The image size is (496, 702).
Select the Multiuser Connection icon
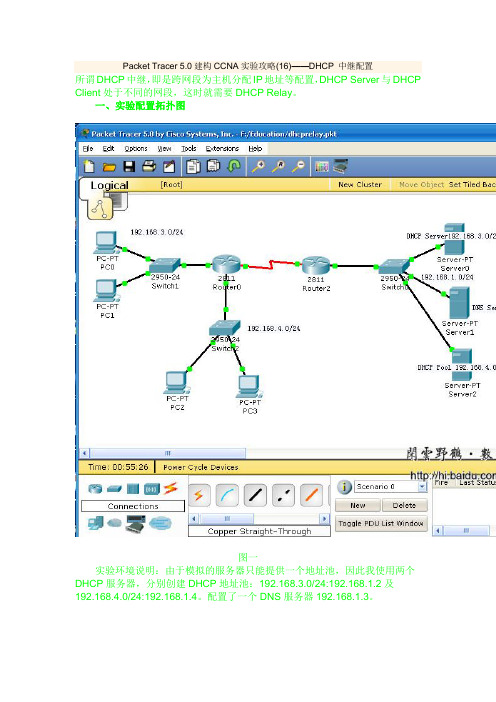(x=160, y=523)
